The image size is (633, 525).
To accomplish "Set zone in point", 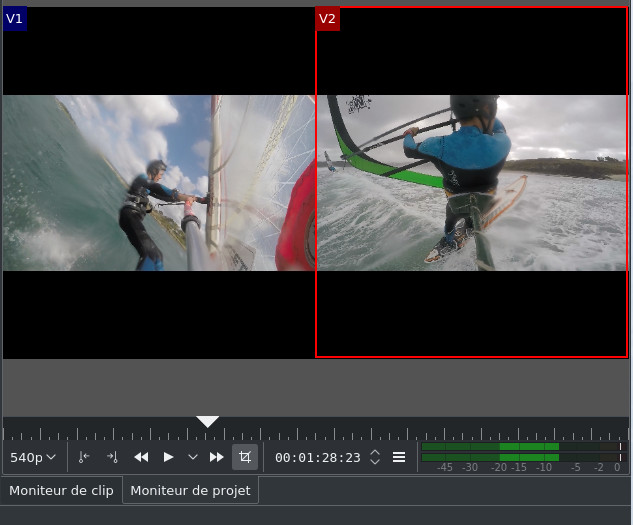I will pyautogui.click(x=84, y=457).
